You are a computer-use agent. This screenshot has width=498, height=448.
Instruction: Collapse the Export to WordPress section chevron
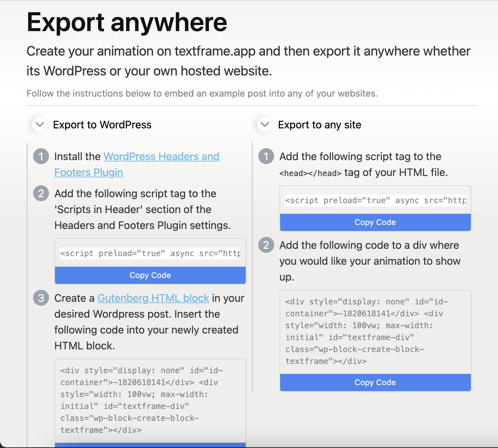click(40, 125)
